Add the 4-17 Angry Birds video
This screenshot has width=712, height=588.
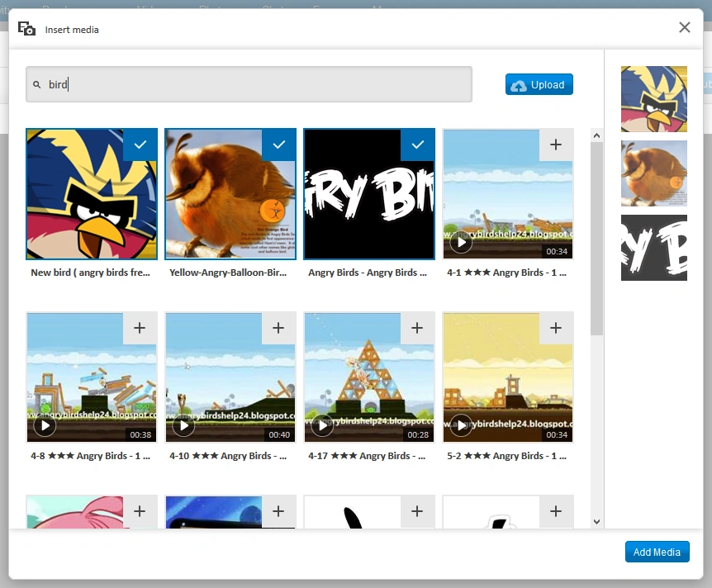click(x=417, y=328)
